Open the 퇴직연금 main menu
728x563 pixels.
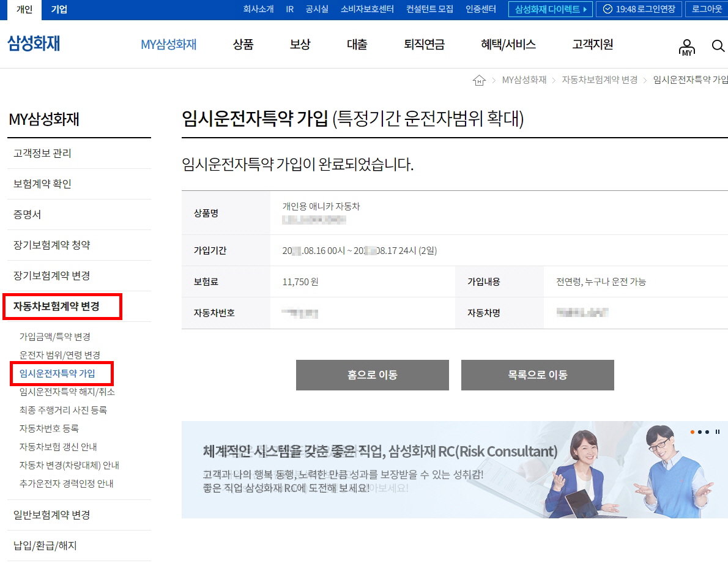click(x=425, y=45)
